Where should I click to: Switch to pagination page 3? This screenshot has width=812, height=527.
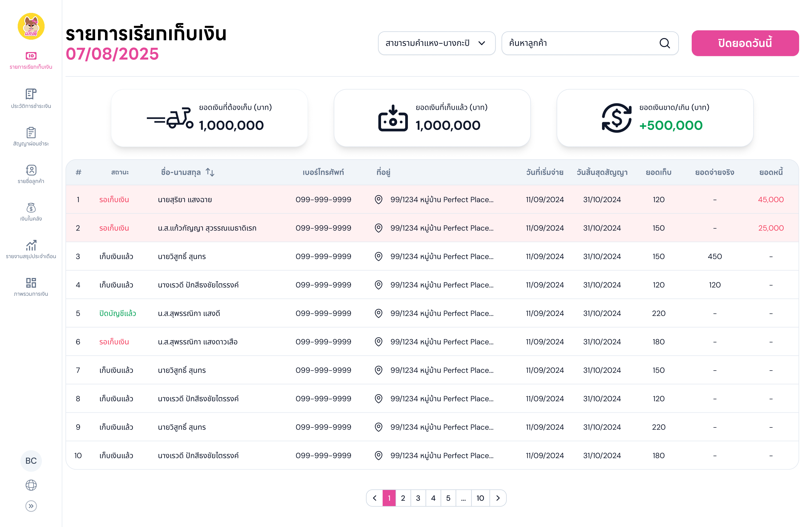[418, 498]
